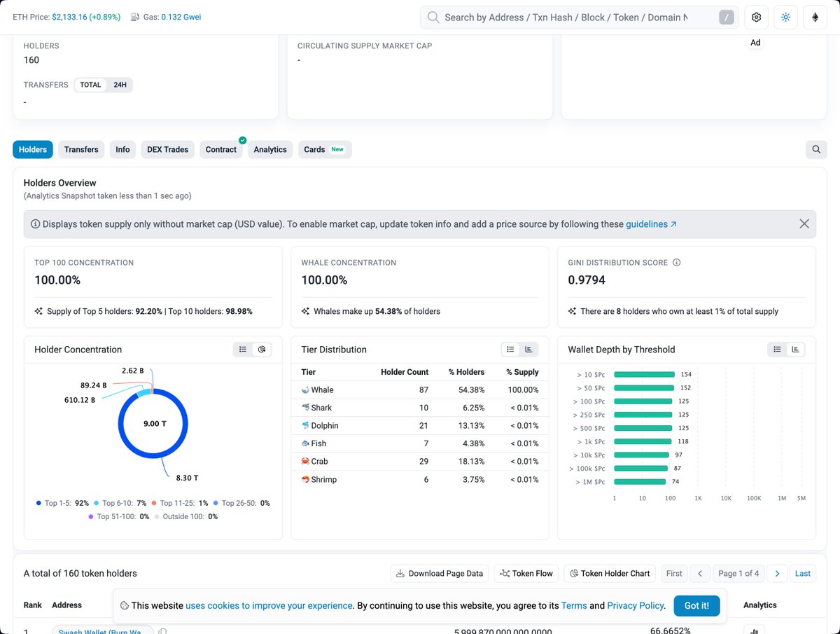Accept cookies with Got it! button
This screenshot has height=634, width=840.
tap(696, 605)
